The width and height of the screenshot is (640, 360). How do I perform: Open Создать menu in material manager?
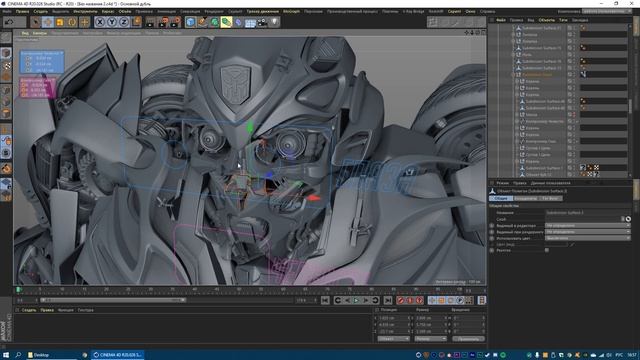(29, 310)
